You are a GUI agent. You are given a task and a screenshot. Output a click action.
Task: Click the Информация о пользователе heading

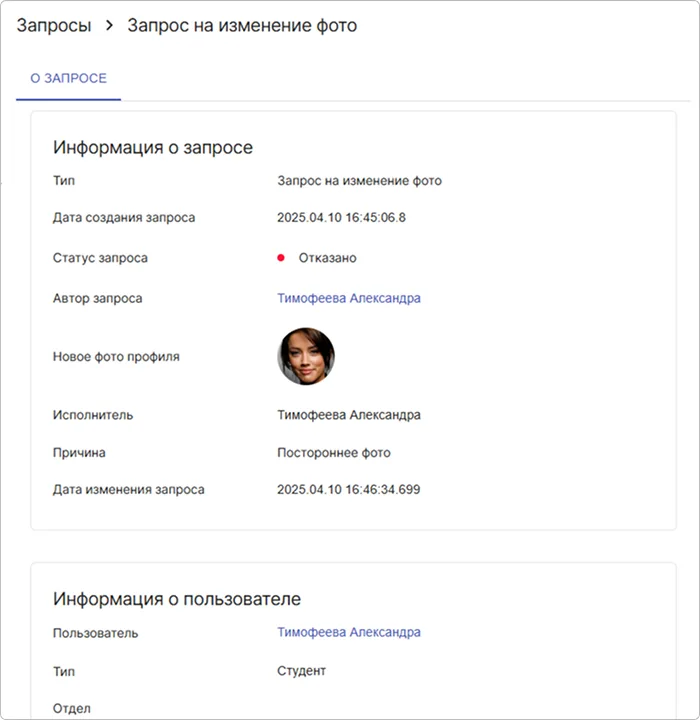coord(176,600)
